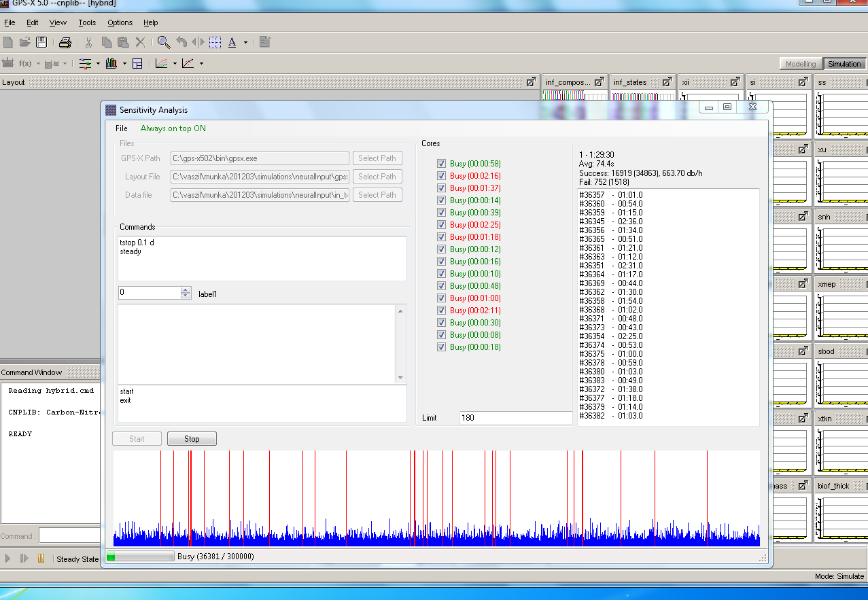868x600 pixels.
Task: Open dropdown beside multi-line graph icon
Action: [175, 64]
